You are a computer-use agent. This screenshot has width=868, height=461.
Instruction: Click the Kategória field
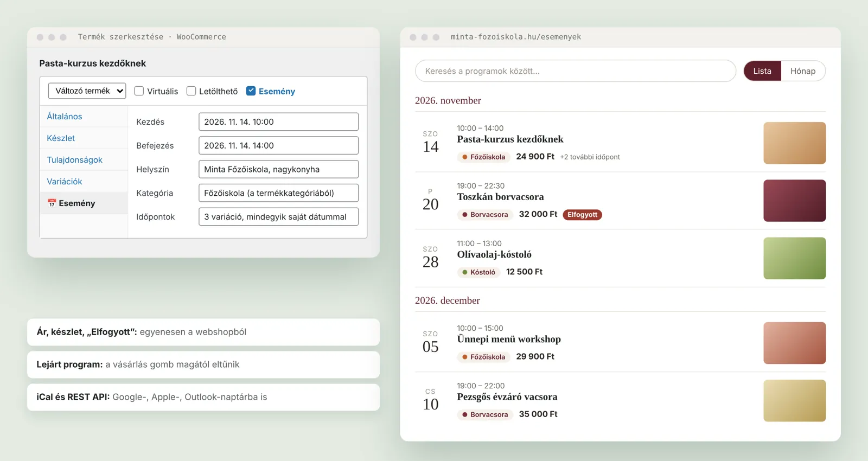click(x=278, y=193)
